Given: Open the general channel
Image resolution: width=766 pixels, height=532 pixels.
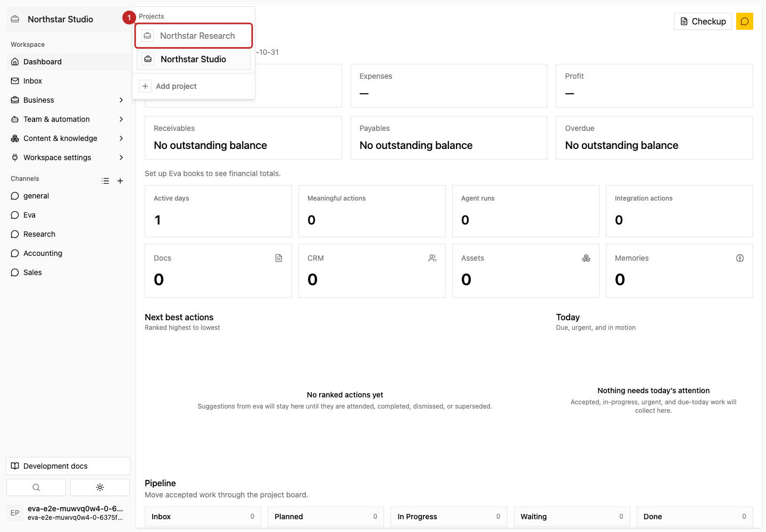Looking at the screenshot, I should coord(68,196).
